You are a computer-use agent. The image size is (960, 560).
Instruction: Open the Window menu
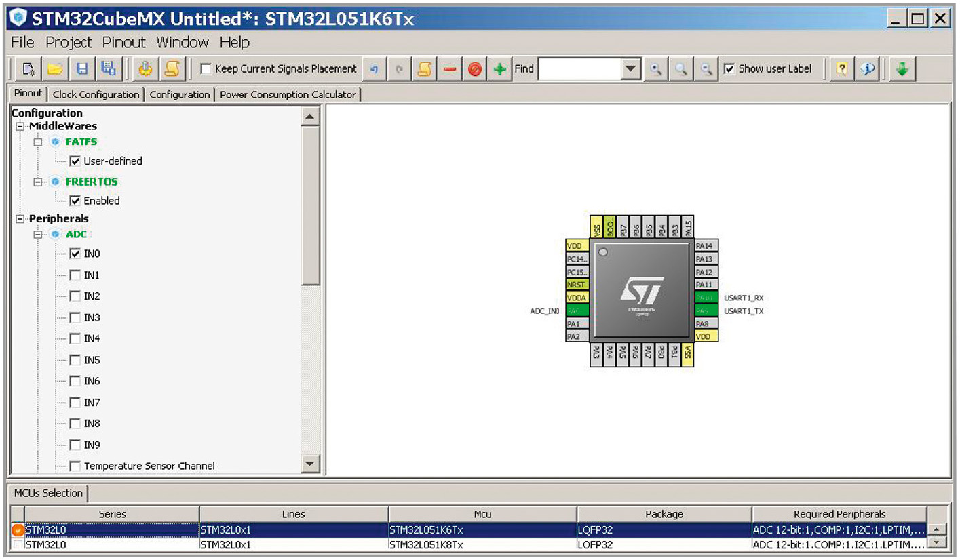click(183, 42)
